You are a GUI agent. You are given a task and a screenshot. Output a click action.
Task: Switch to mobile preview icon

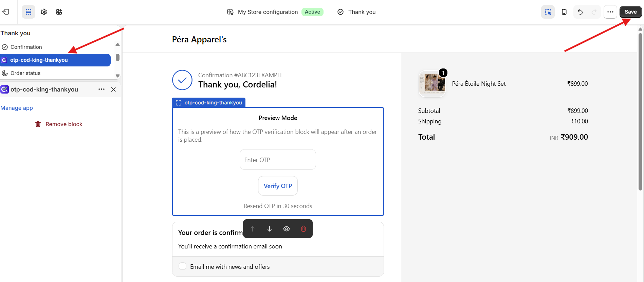pos(564,12)
